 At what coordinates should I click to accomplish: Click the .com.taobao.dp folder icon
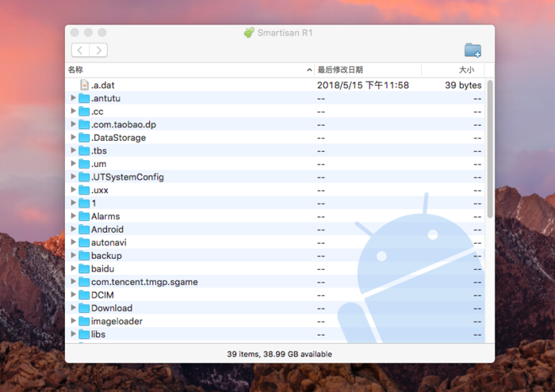tap(84, 124)
